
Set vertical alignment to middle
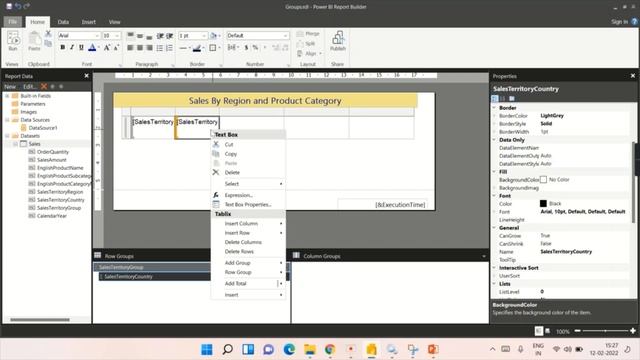click(x=140, y=36)
